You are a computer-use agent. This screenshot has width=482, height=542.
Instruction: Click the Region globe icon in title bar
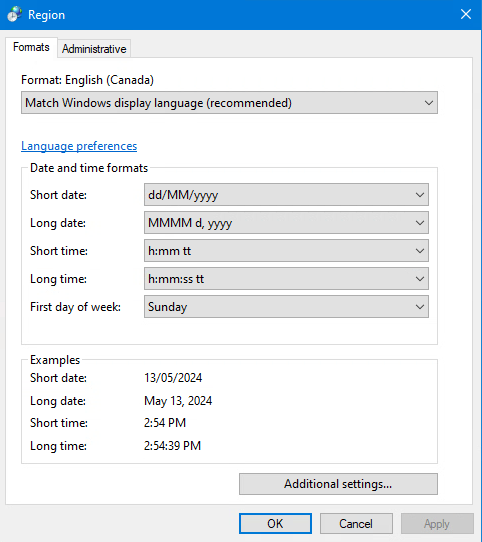coord(14,15)
